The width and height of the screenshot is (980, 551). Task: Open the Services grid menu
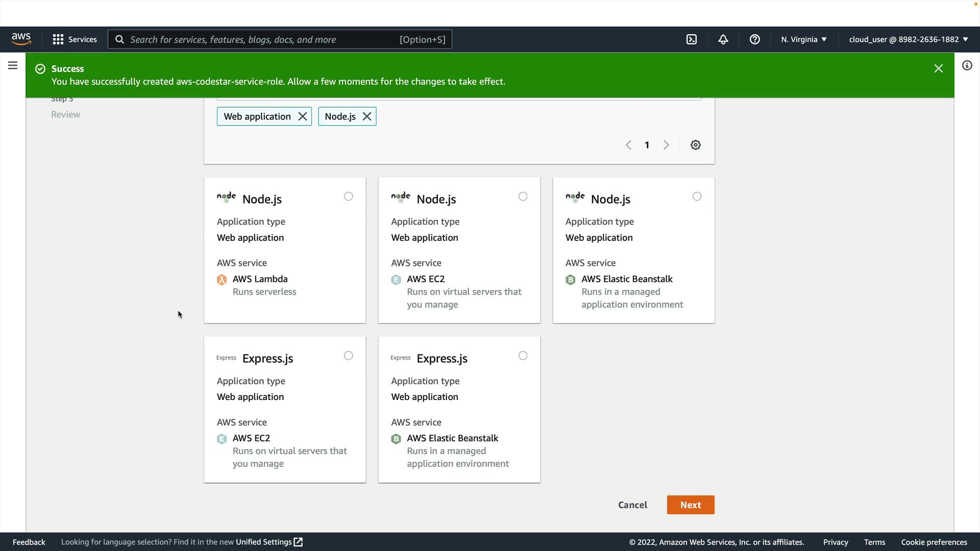click(75, 39)
